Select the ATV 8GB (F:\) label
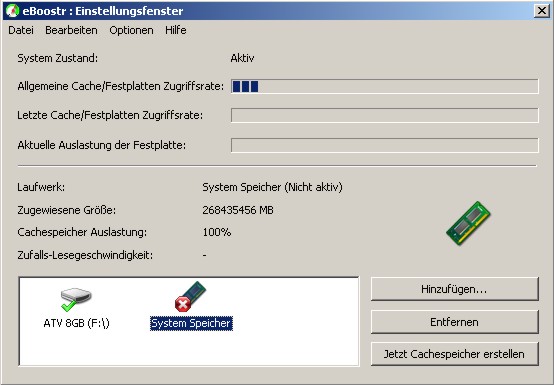 tap(76, 323)
